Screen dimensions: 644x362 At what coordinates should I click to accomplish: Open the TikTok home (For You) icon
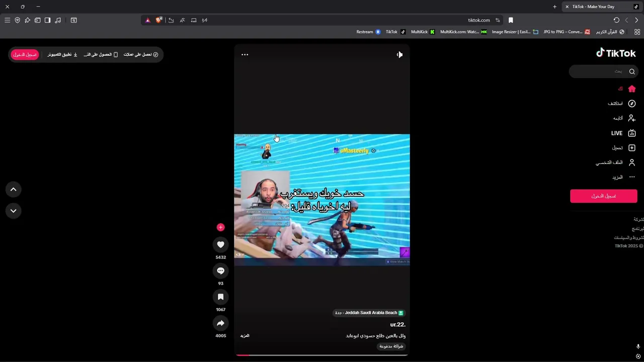click(x=632, y=88)
